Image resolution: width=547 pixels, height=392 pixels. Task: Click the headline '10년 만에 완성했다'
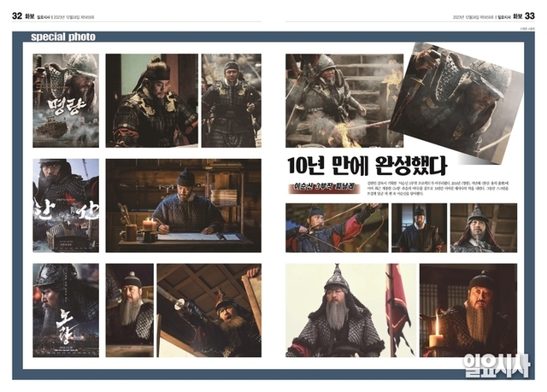tap(367, 166)
